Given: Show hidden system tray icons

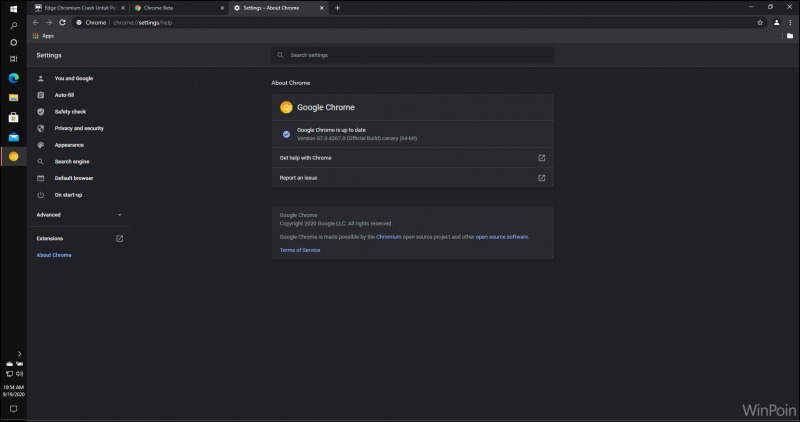Looking at the screenshot, I should tap(19, 354).
